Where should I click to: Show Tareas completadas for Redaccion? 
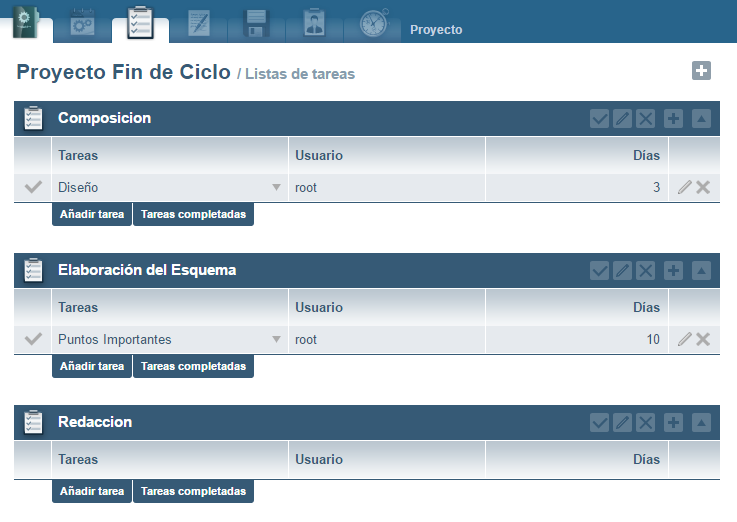tap(193, 492)
